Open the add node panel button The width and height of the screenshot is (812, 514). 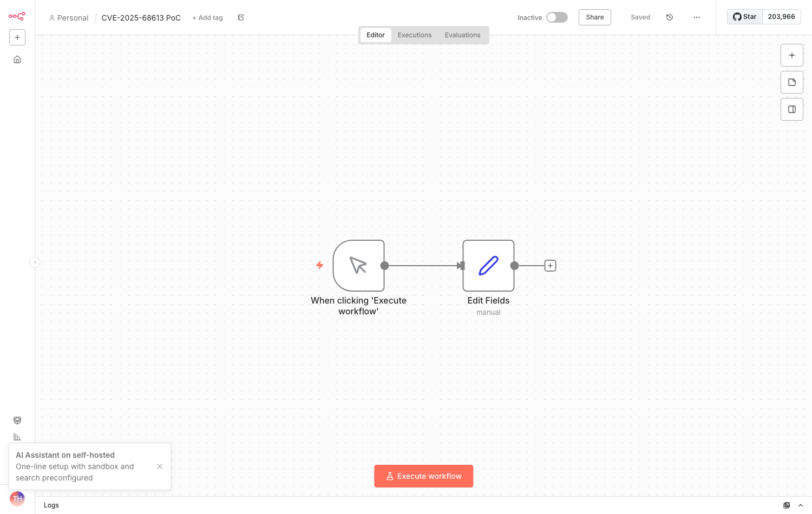coord(792,55)
